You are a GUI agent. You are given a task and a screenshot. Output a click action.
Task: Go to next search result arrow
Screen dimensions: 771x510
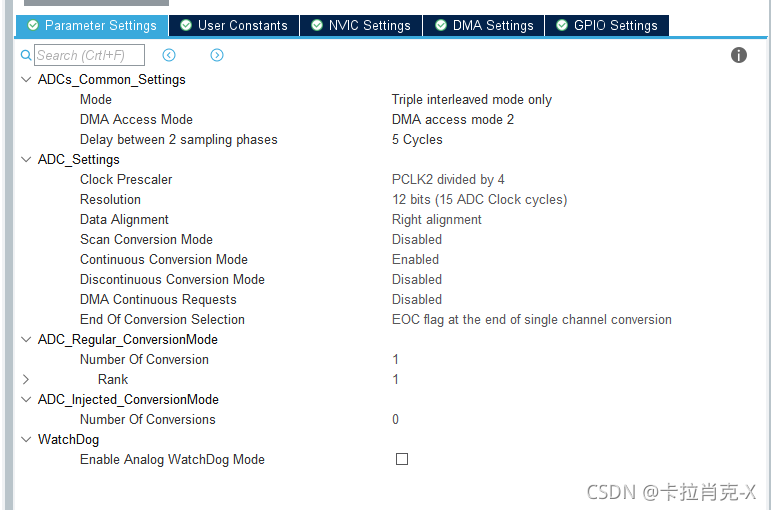217,55
